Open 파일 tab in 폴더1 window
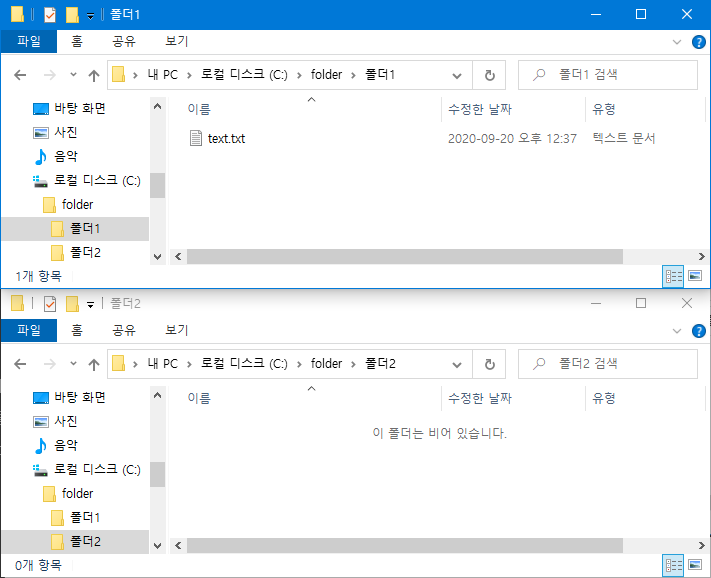The image size is (711, 578). [29, 41]
